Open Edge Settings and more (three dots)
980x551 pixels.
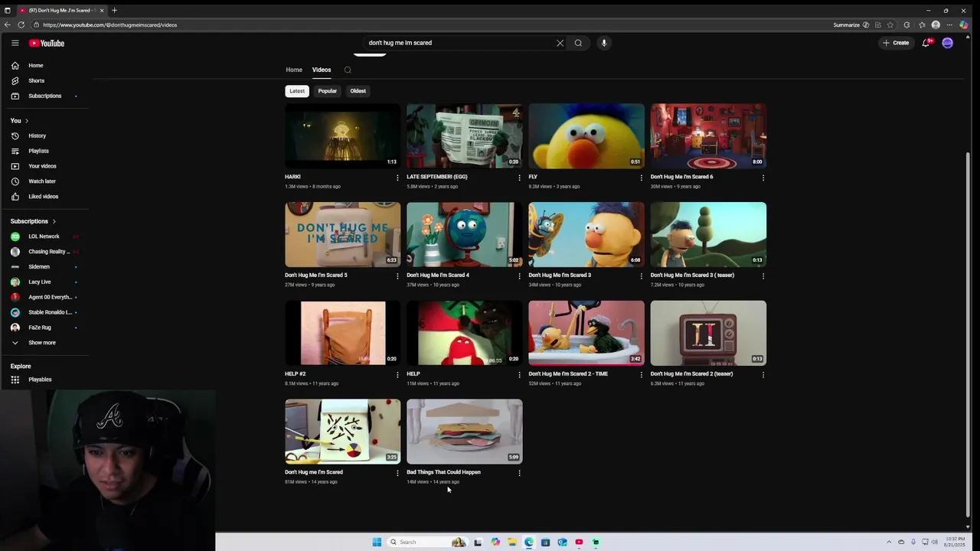coord(949,24)
